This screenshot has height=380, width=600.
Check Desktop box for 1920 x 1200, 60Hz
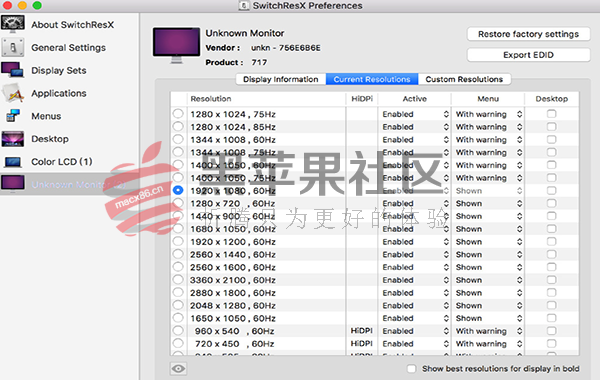point(551,241)
